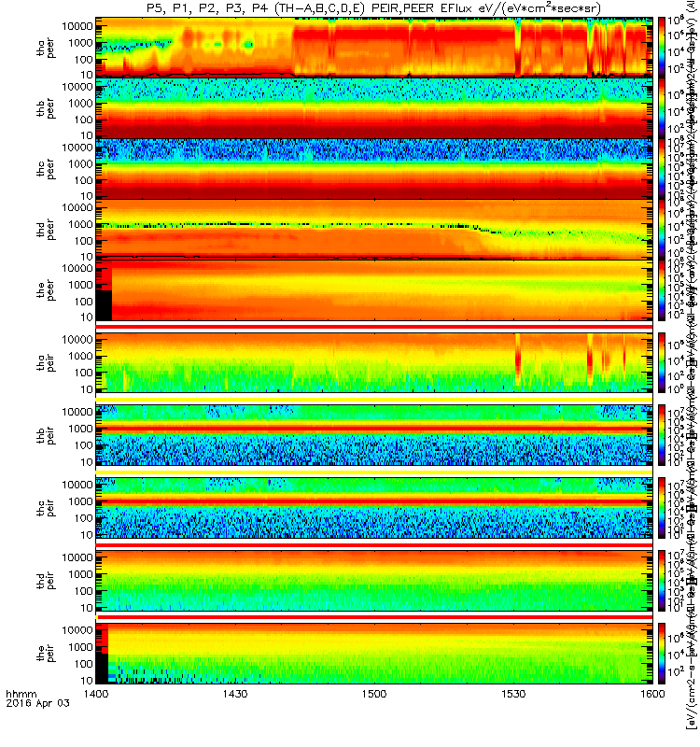Click inside the thb peir spectrogram
Viewport: 700px width, 747px height.
pos(374,435)
